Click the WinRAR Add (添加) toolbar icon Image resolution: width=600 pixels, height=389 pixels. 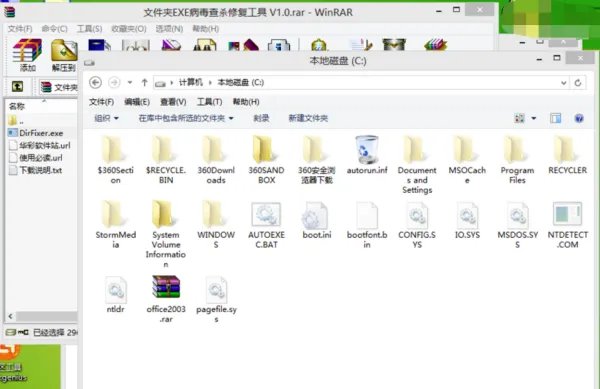26,55
